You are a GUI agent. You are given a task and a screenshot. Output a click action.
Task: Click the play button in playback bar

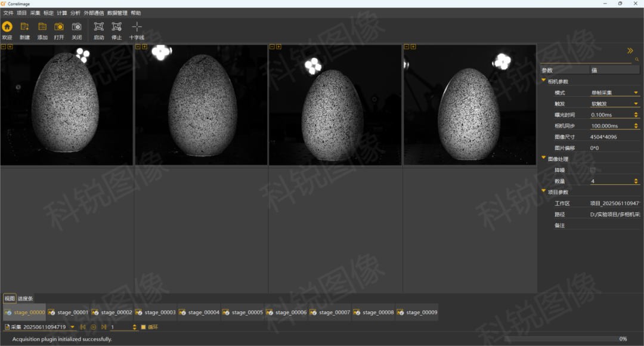93,327
